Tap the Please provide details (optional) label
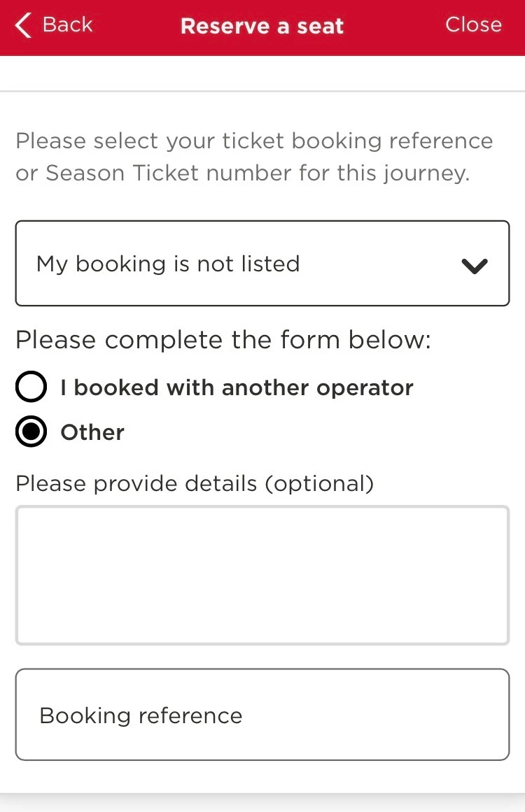Screen dimensions: 525x812 coord(195,483)
